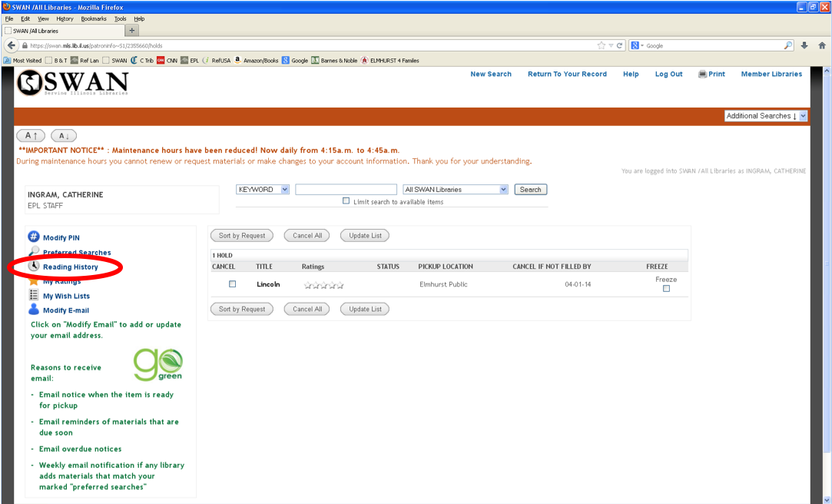Open Amazon/Books bookmark in toolbar
Image resolution: width=832 pixels, height=504 pixels.
(x=257, y=61)
